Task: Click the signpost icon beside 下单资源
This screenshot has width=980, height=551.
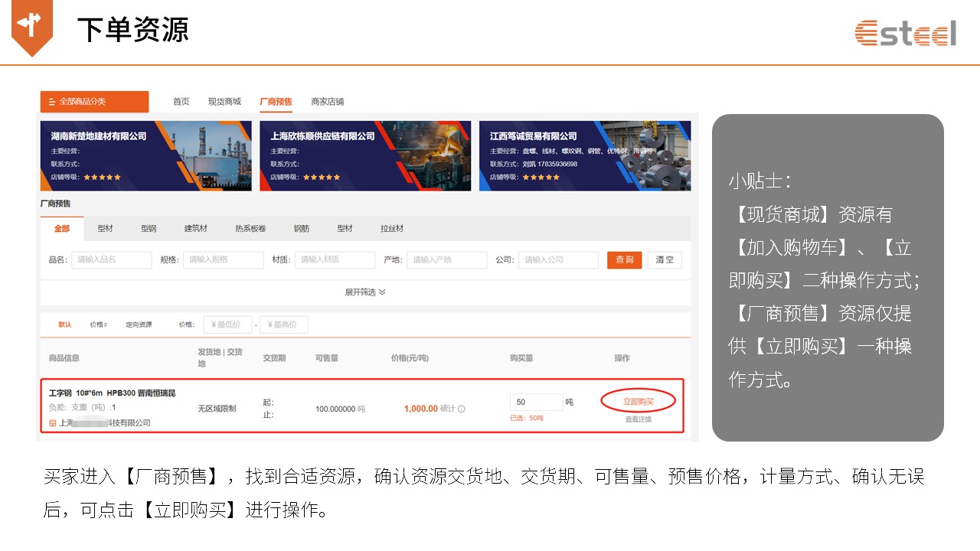Action: (32, 29)
